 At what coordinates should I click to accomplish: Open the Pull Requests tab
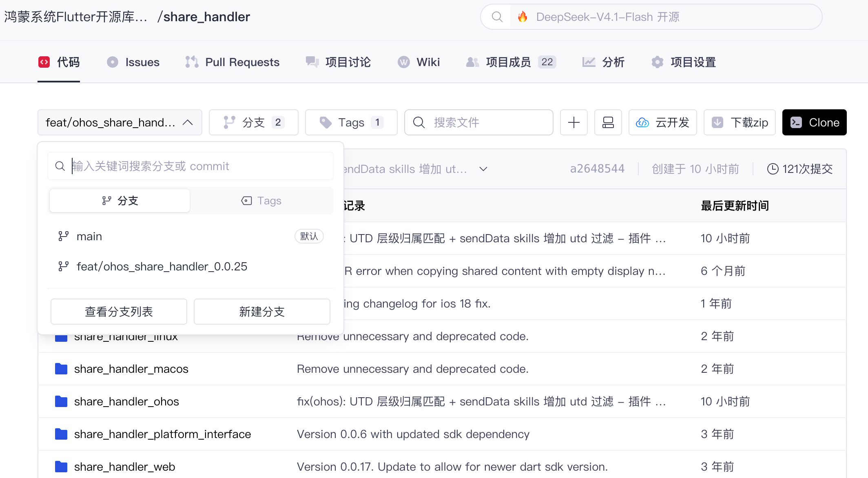(232, 62)
